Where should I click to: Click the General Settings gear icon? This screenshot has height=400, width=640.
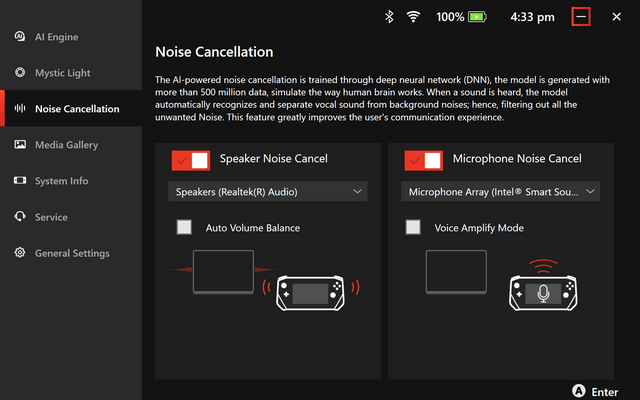pos(20,252)
